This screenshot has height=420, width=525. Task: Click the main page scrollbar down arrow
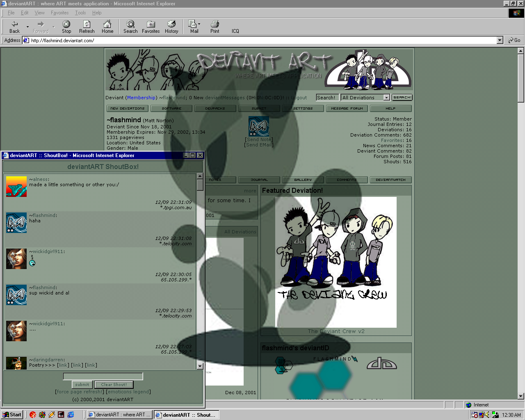tap(521, 396)
